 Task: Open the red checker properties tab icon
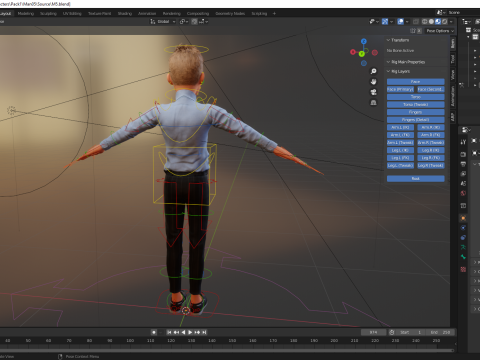[x=463, y=269]
